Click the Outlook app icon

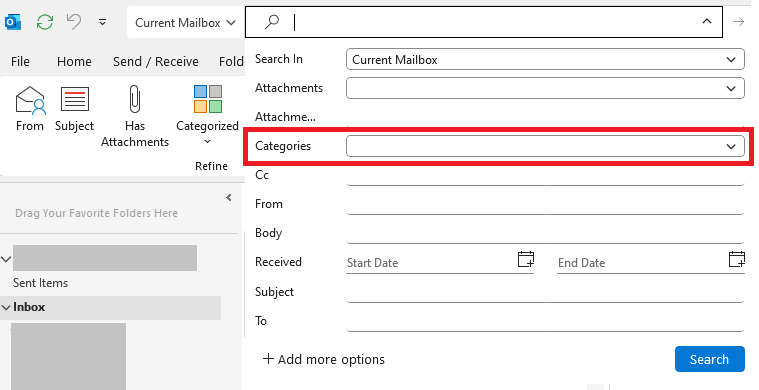13,22
